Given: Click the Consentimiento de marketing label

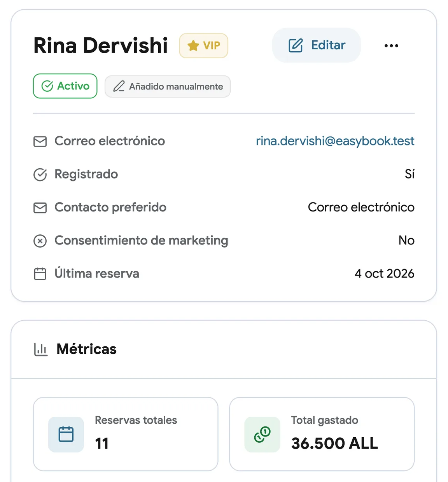Looking at the screenshot, I should (141, 241).
